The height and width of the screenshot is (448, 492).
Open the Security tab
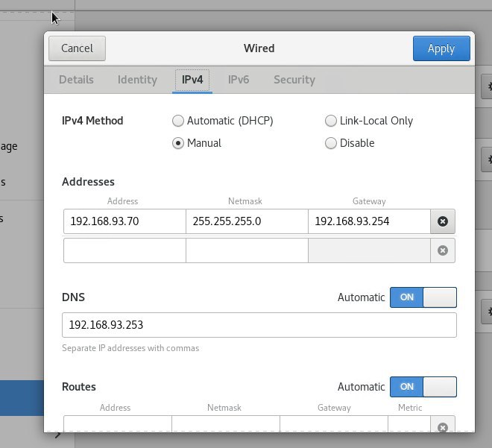click(294, 80)
